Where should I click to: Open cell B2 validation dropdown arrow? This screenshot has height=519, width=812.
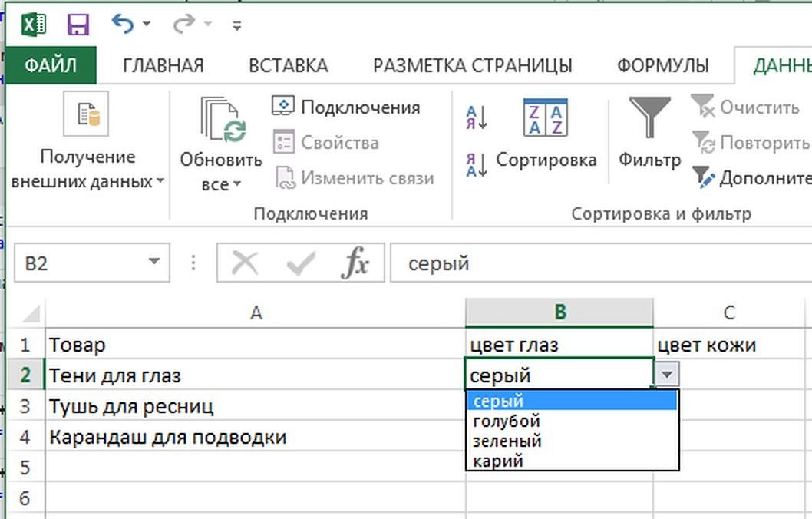(x=668, y=375)
